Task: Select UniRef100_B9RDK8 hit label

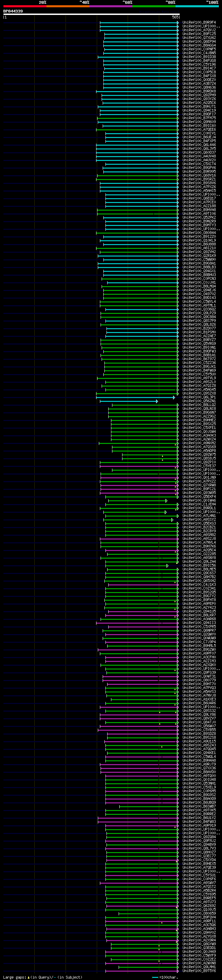Action: tap(199, 91)
